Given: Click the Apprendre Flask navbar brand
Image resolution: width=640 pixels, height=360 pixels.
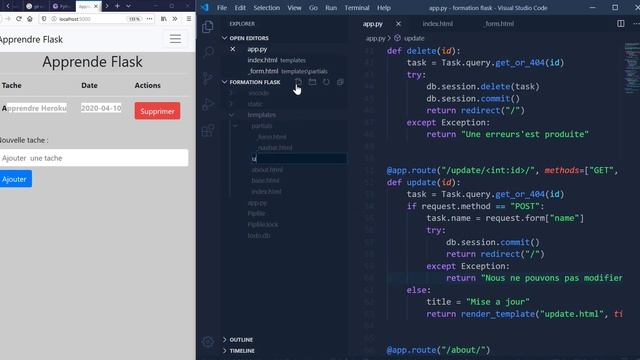Looking at the screenshot, I should 31,40.
